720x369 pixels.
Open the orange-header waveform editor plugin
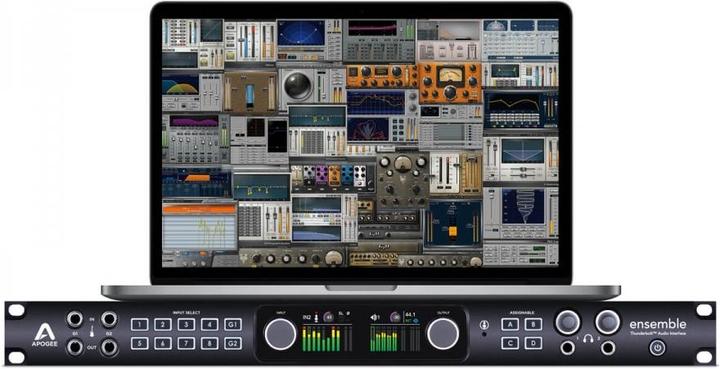click(199, 227)
